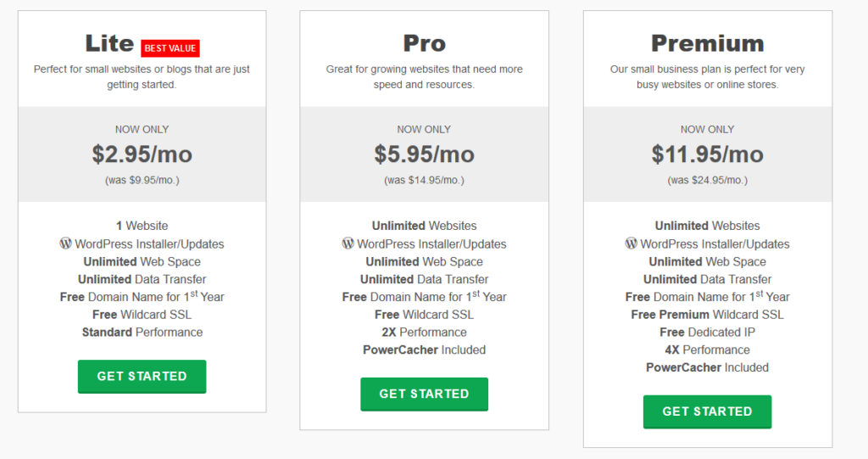Click the 'was $24.95/mo.' text

tap(707, 180)
